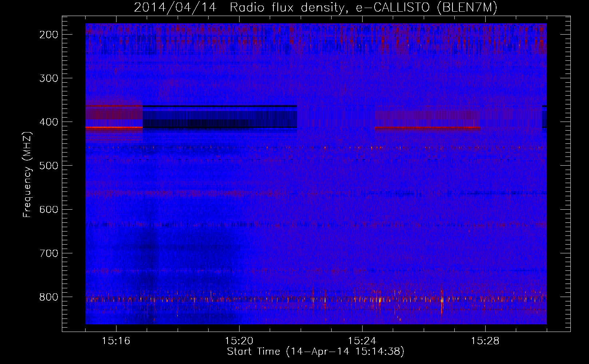This screenshot has width=589, height=364.
Task: Click the 800 frequency tick label
Action: pyautogui.click(x=49, y=297)
